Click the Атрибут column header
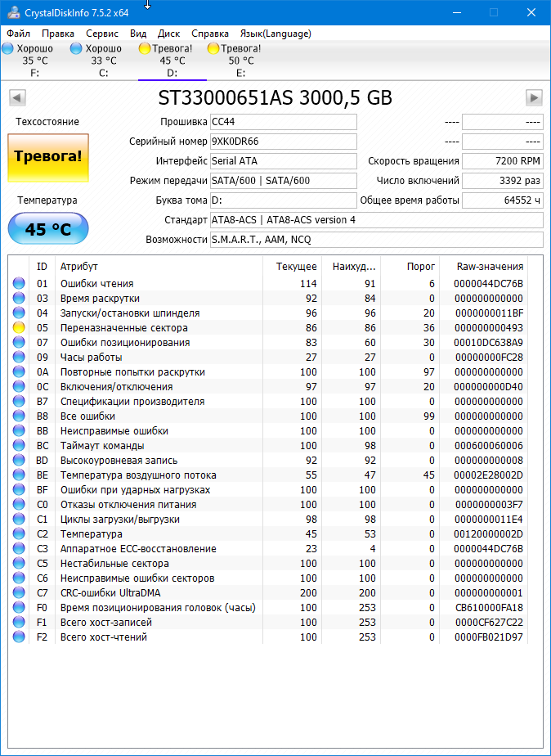Image resolution: width=551 pixels, height=756 pixels. coord(79,267)
